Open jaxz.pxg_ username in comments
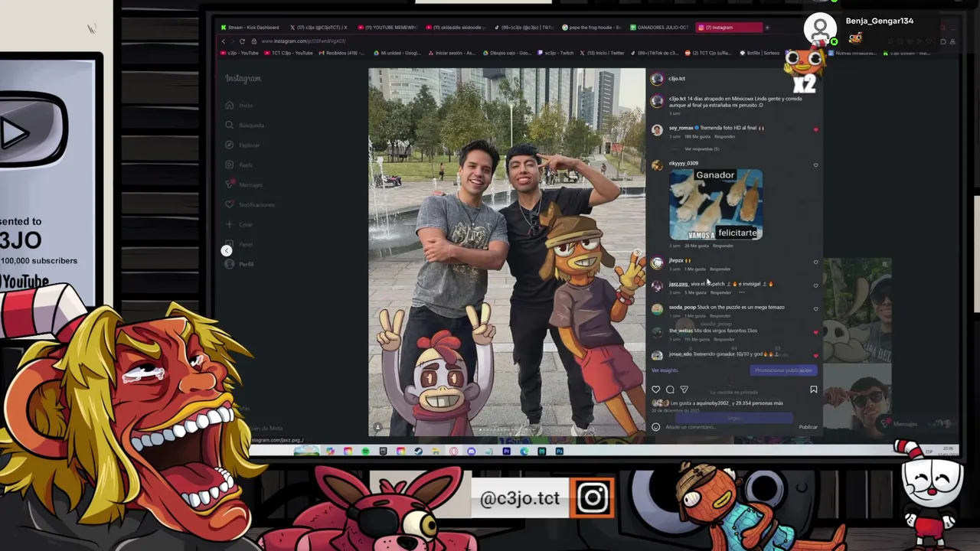Image resolution: width=980 pixels, height=551 pixels. click(x=678, y=284)
